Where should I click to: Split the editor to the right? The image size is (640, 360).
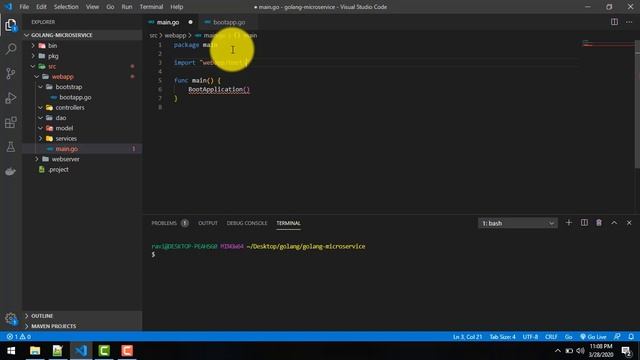(x=614, y=22)
